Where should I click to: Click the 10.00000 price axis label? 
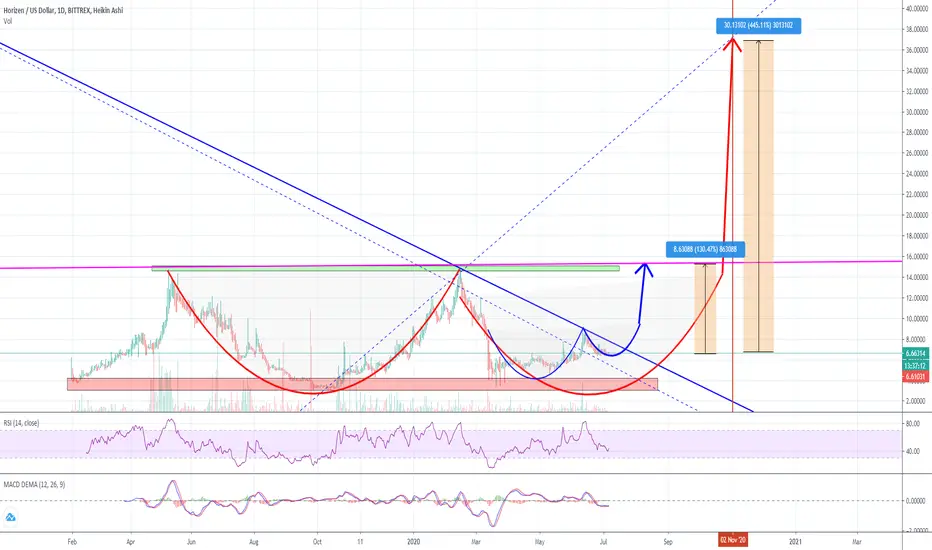(x=917, y=318)
